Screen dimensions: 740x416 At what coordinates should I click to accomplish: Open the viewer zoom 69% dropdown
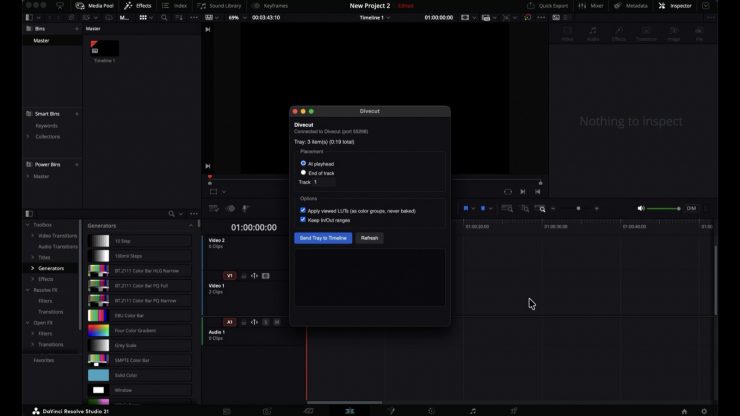[x=237, y=17]
